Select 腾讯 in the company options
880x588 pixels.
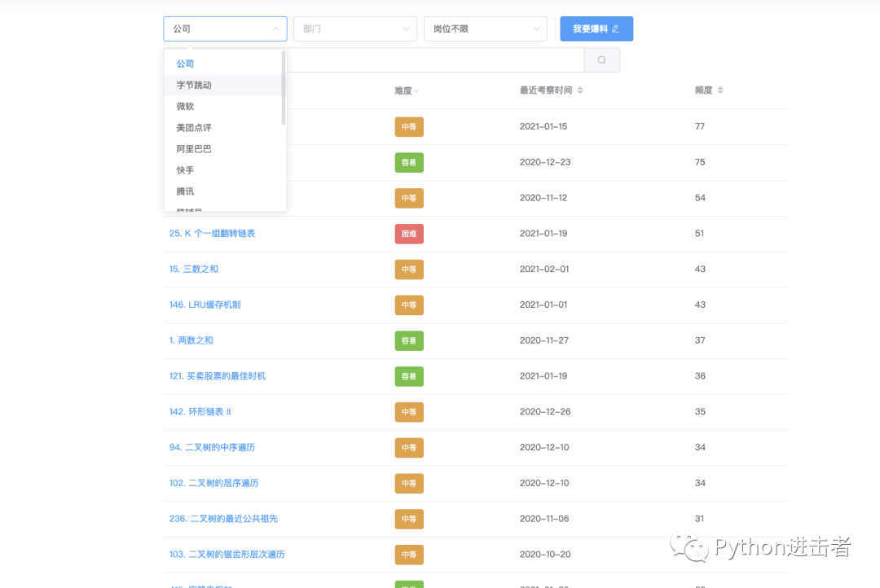[185, 191]
